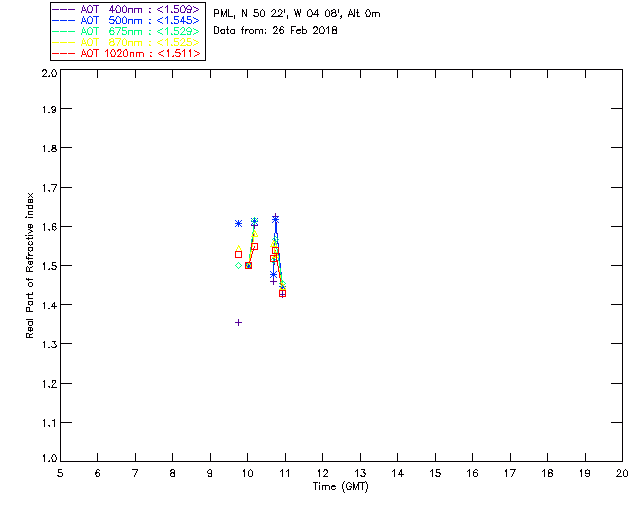Select the AOT 675nm legend entry
Screen dimensions: 640x512
point(126,31)
